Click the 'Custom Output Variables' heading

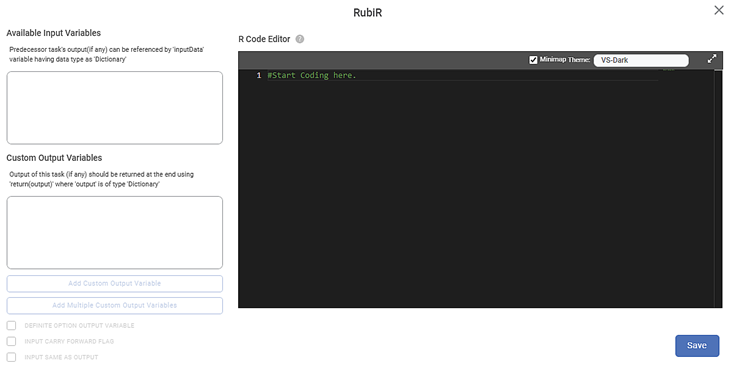(x=54, y=158)
